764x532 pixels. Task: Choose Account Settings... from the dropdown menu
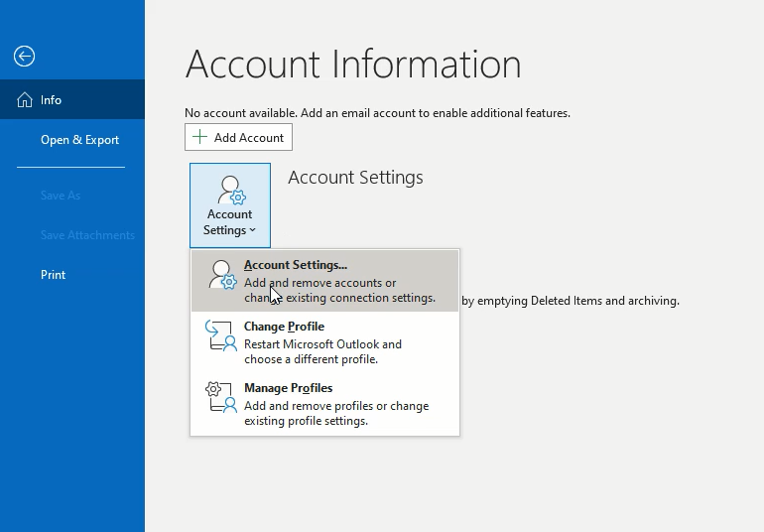tap(296, 265)
